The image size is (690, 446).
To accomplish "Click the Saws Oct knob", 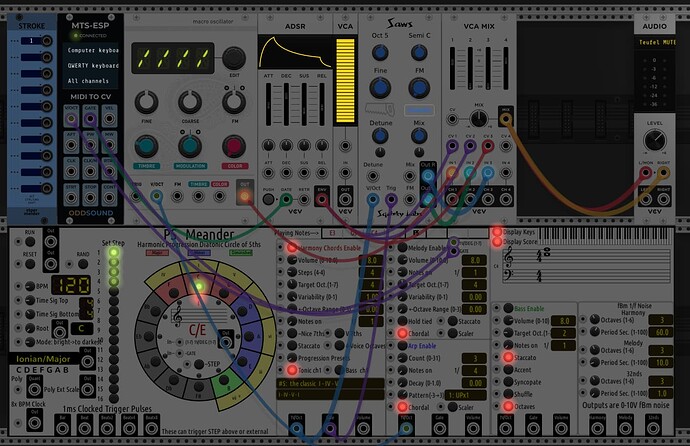I will tap(380, 53).
